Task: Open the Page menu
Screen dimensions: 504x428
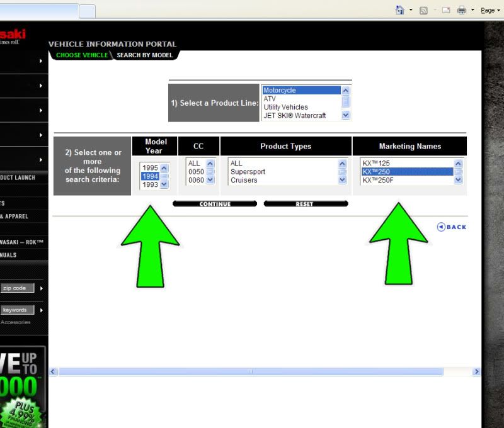Action: (490, 10)
